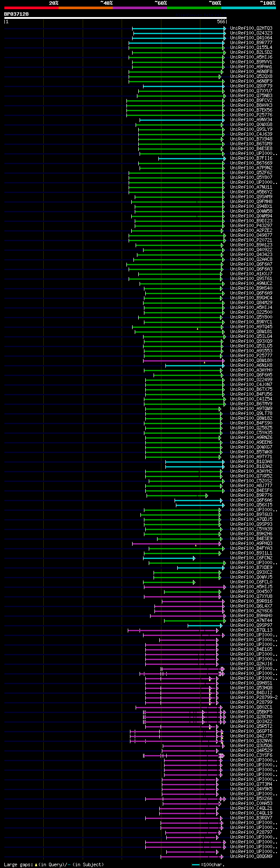Select hit UniRef100_B1Q3A2

click(x=251, y=467)
